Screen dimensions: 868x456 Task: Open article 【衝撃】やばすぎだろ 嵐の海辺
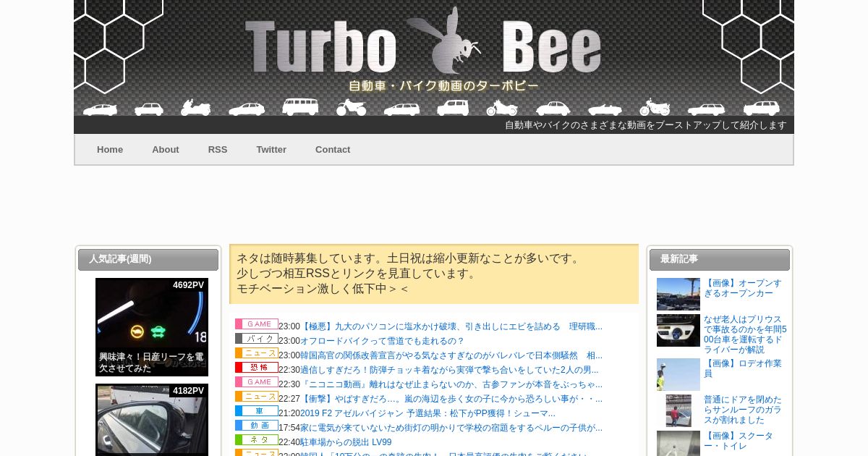[451, 399]
